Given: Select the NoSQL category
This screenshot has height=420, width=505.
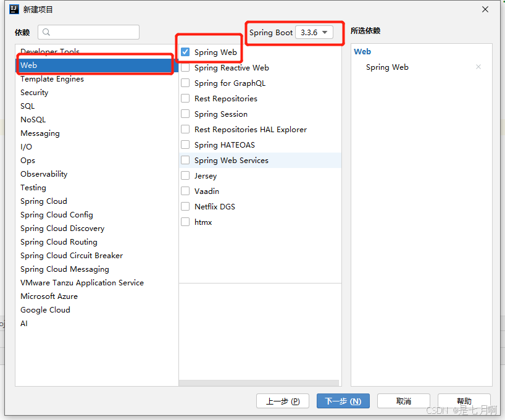Looking at the screenshot, I should [97, 120].
